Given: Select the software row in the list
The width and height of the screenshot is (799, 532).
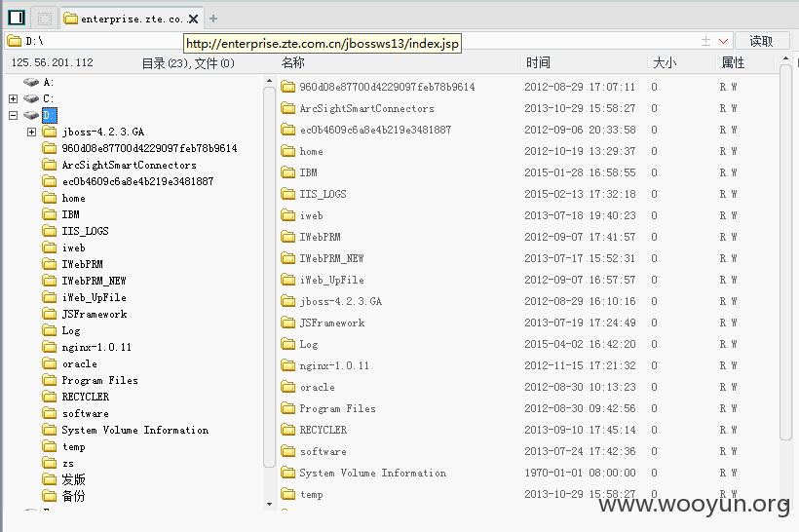Looking at the screenshot, I should click(x=527, y=451).
